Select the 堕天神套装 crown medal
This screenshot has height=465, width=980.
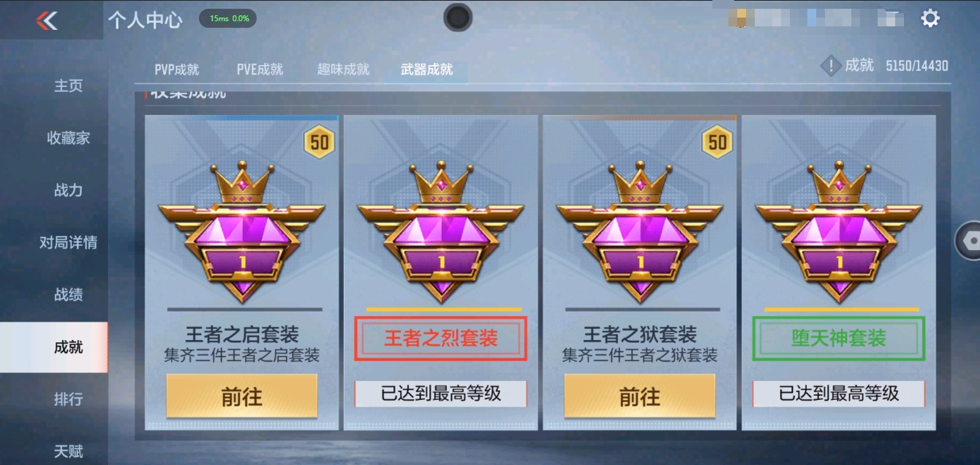pyautogui.click(x=838, y=232)
